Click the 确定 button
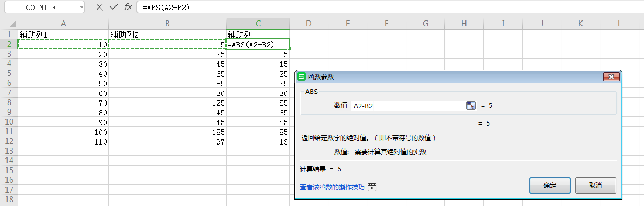 tap(550, 186)
